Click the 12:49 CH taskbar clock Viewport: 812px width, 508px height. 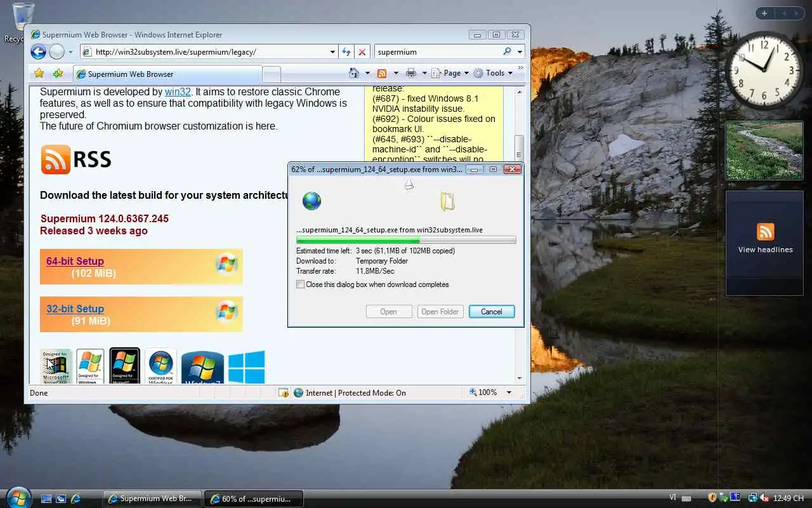pos(789,498)
